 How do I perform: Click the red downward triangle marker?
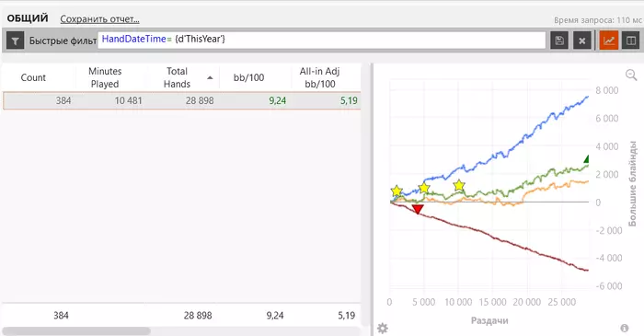pos(418,210)
